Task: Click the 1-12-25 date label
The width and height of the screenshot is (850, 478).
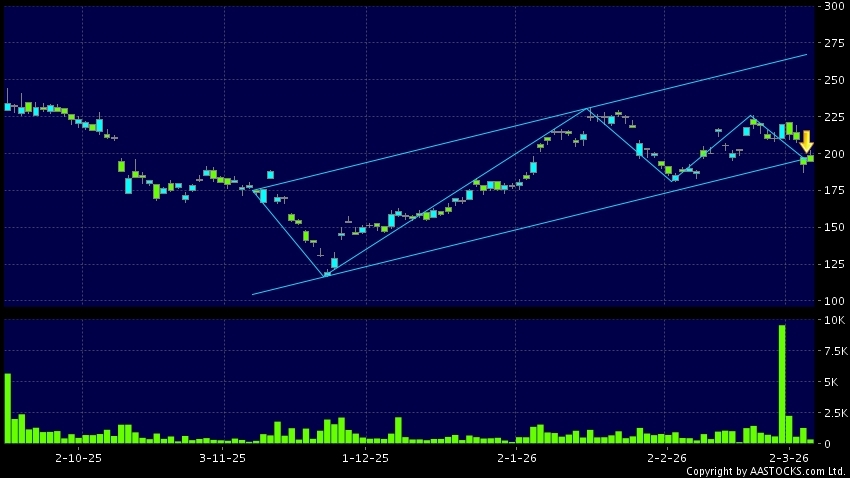Action: click(x=366, y=458)
